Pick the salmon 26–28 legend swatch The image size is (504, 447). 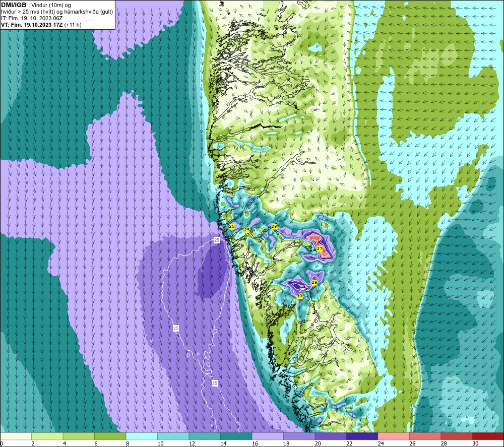(x=425, y=436)
